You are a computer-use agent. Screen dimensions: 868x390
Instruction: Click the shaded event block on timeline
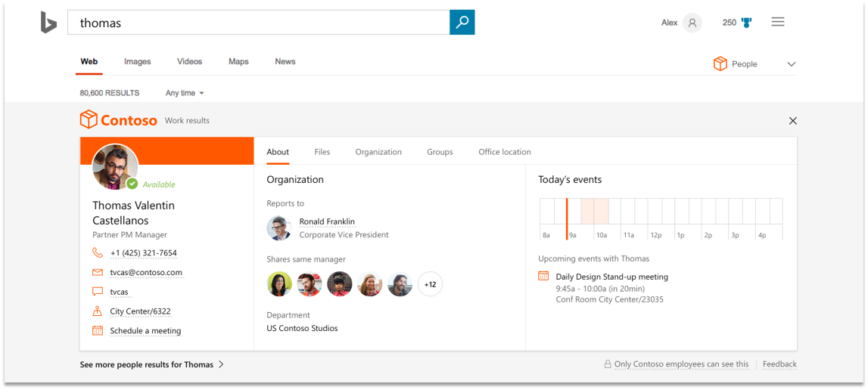coord(595,211)
